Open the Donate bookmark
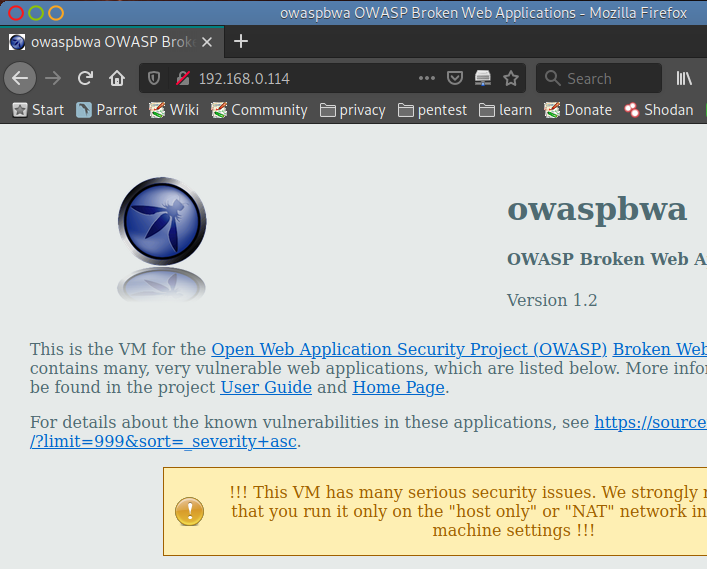707x569 pixels. click(x=578, y=110)
